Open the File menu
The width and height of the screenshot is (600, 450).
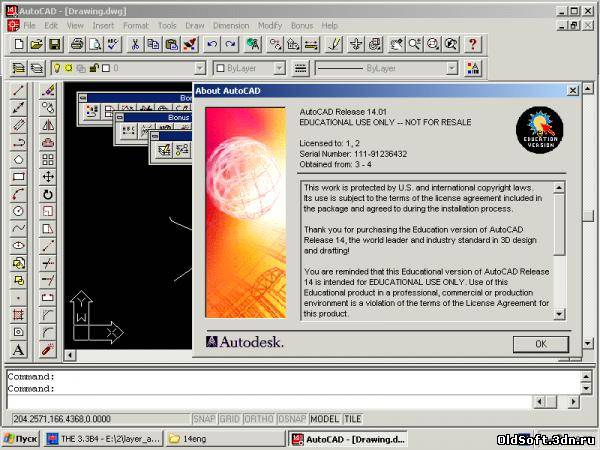pos(29,26)
